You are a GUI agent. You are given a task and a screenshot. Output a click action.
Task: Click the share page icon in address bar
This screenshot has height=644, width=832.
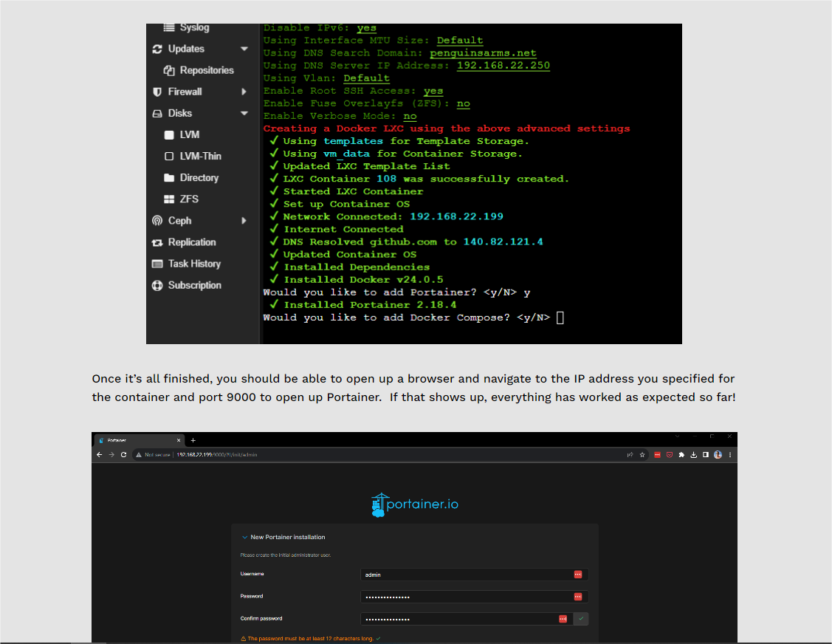pos(630,455)
